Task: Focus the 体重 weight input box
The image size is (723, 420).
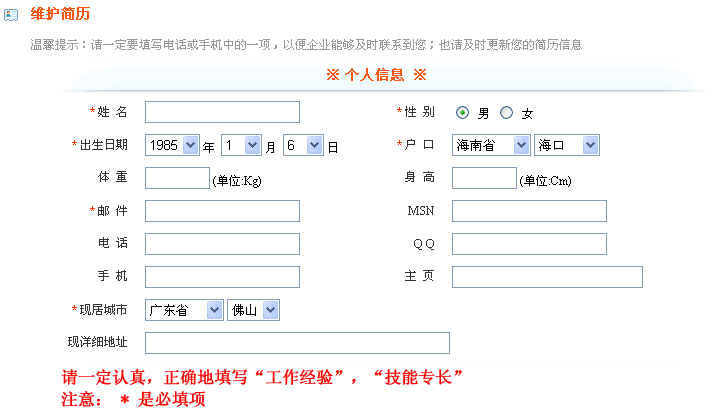Action: (176, 179)
